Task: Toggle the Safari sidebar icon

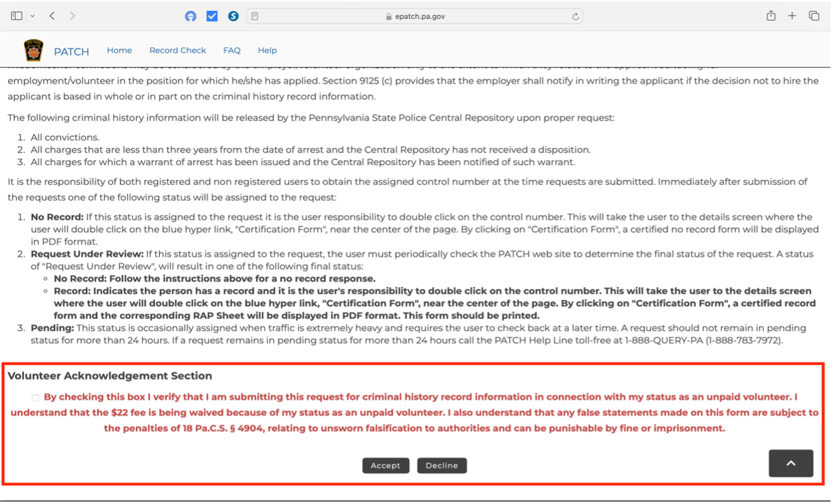Action: pos(17,16)
